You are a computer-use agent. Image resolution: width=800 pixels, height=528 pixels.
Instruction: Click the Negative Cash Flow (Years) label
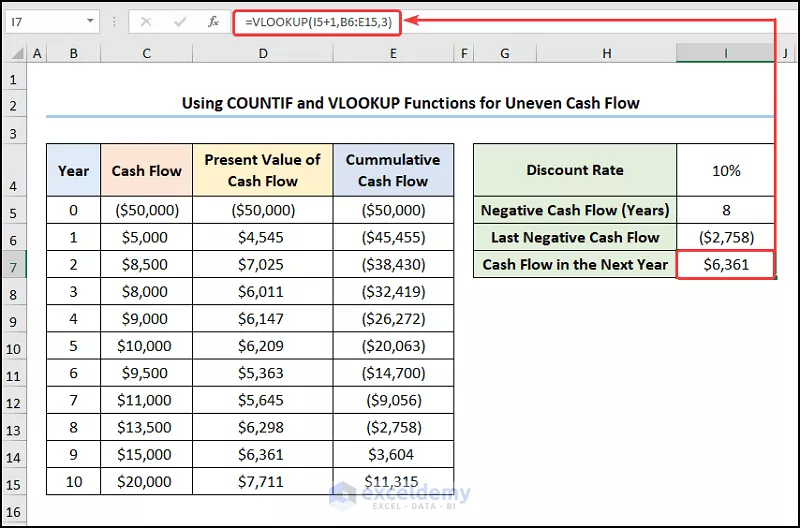(x=575, y=210)
